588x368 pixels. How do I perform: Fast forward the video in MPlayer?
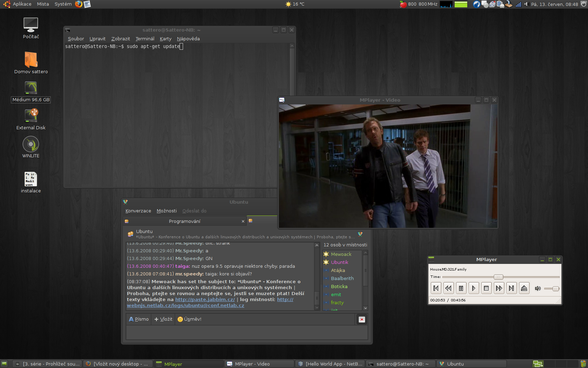click(499, 288)
